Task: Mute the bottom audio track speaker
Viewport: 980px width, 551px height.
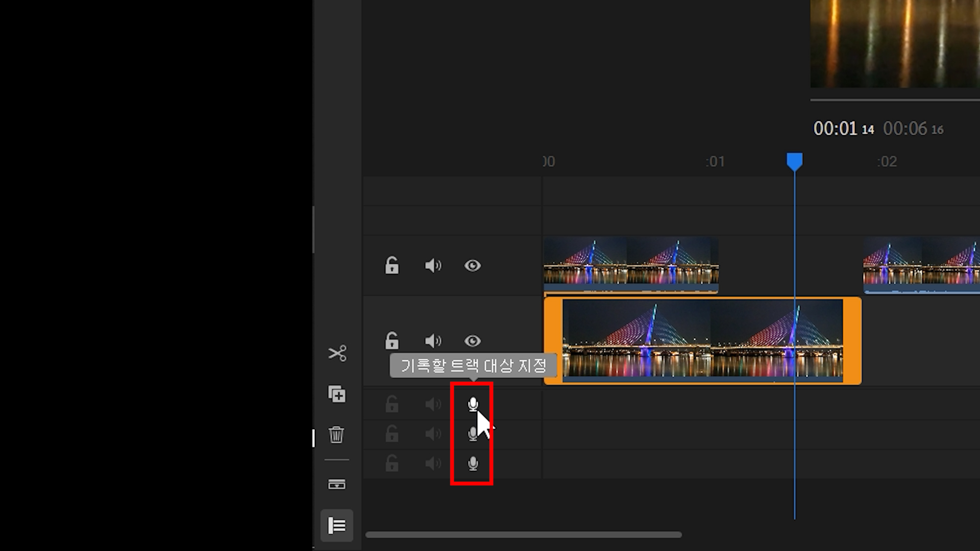Action: click(x=433, y=463)
